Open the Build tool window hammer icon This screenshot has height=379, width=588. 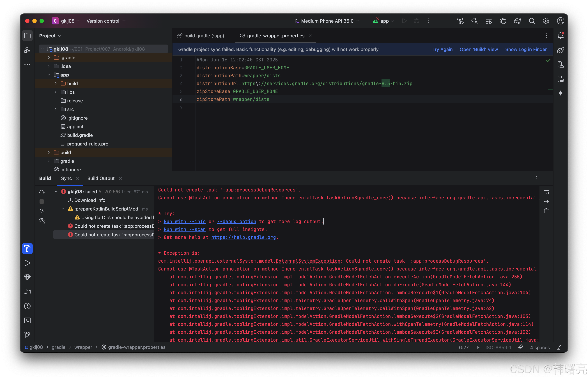point(27,249)
